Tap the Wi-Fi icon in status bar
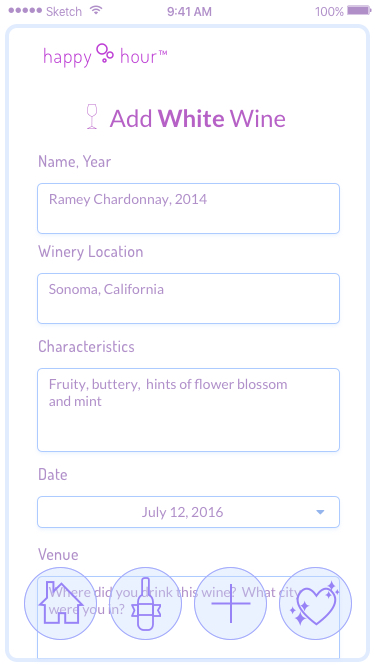375x667 pixels. click(x=97, y=11)
